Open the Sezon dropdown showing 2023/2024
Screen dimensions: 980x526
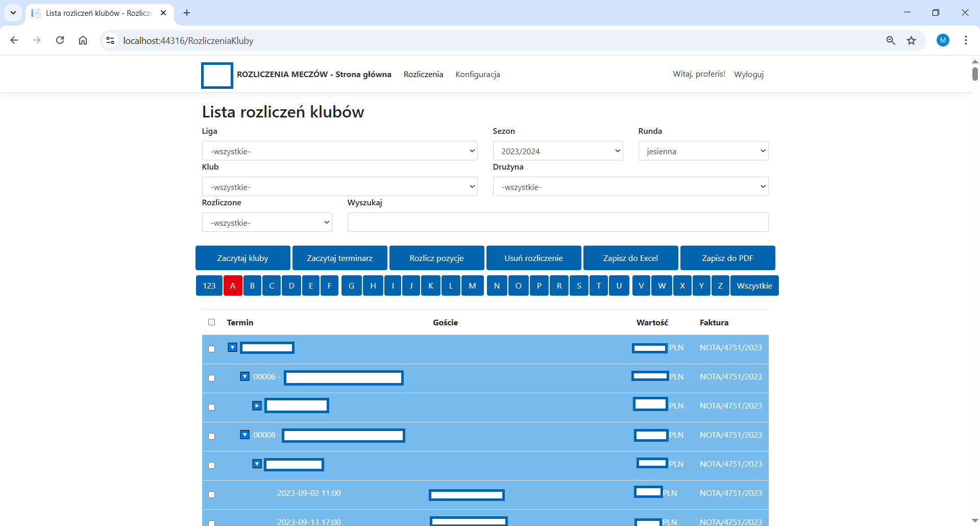pyautogui.click(x=558, y=151)
